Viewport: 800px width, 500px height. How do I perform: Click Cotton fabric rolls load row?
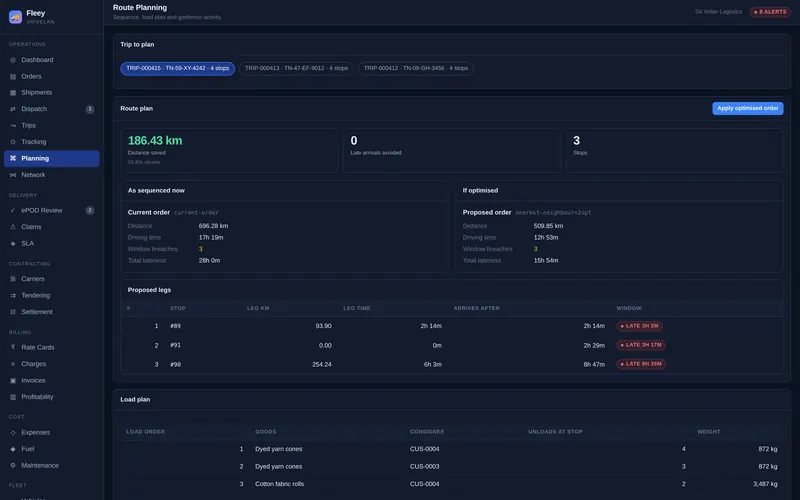pos(452,484)
